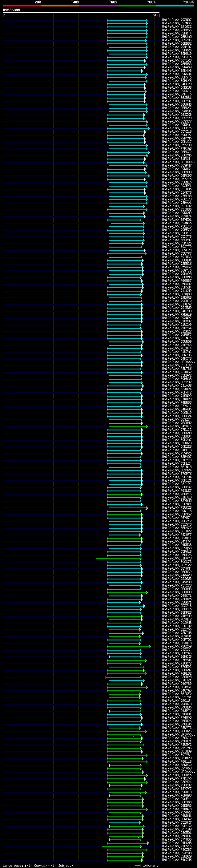Select hit label UniRef100_B9HU19
This screenshot has height=868, width=197.
tap(176, 54)
